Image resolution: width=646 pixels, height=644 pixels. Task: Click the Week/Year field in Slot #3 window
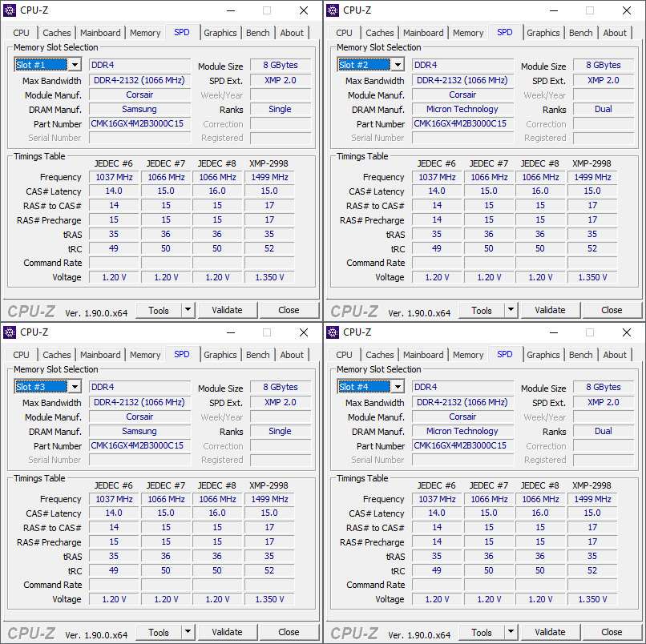(281, 417)
